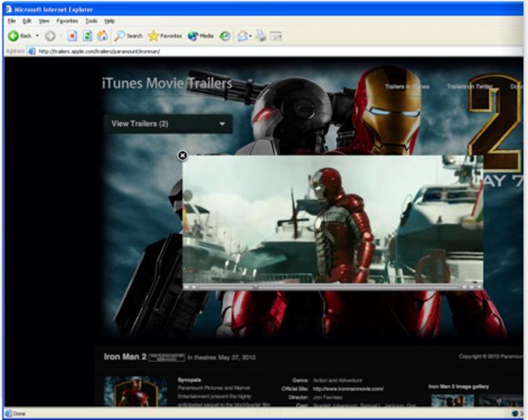Open the Mail dropdown arrow

(250, 36)
